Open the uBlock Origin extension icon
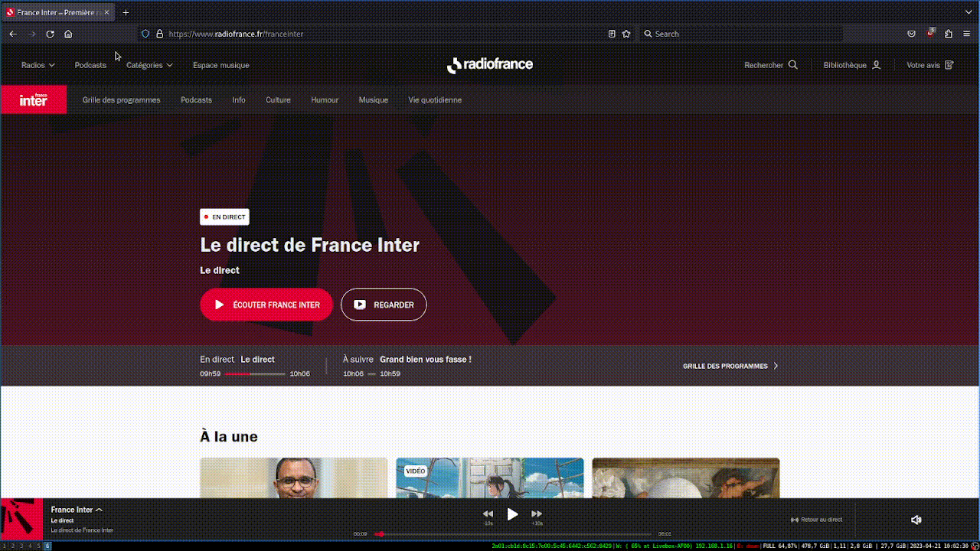This screenshot has width=980, height=551. point(930,34)
